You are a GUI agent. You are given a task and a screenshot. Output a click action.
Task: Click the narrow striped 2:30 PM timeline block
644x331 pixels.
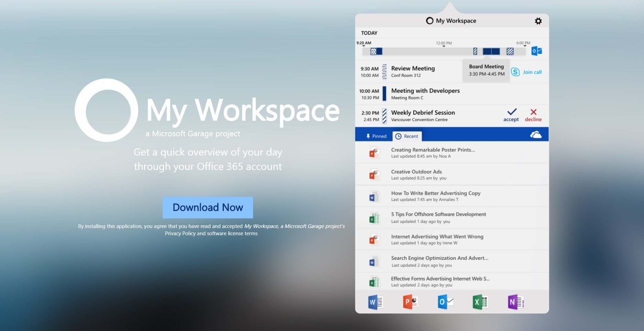pos(475,52)
